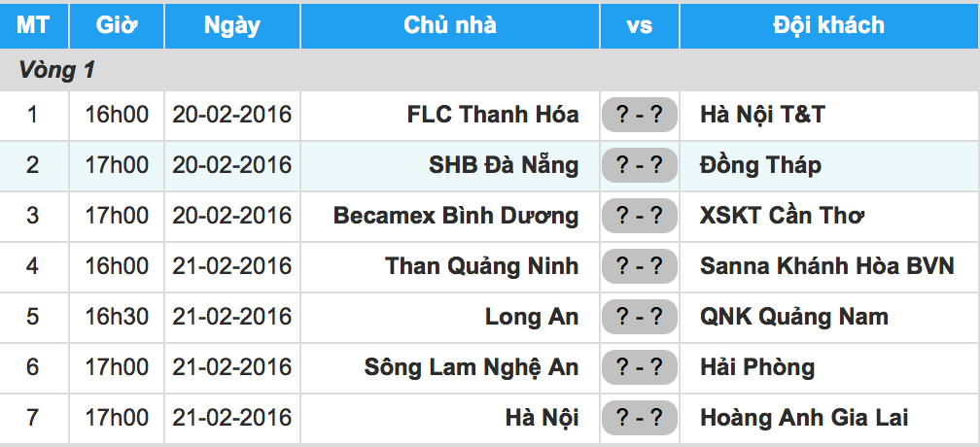The image size is (980, 447).
Task: Click Becamex Bình Dương team name
Action: 456,216
